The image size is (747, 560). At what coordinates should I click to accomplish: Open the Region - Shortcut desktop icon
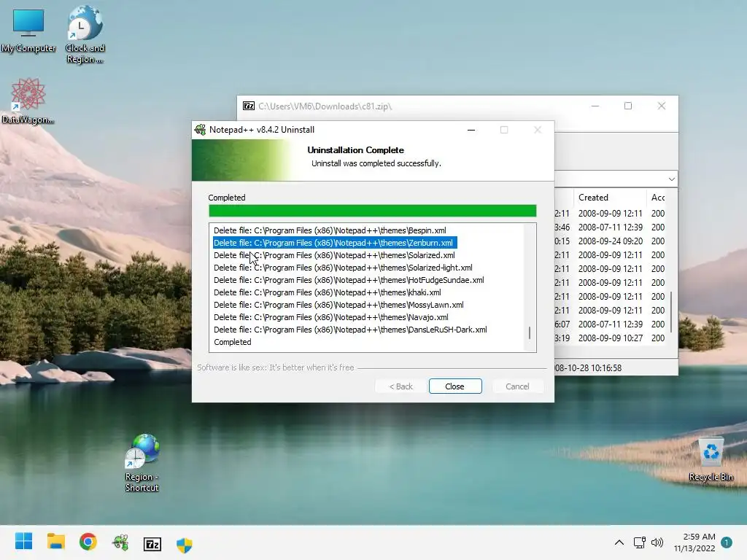coord(142,462)
